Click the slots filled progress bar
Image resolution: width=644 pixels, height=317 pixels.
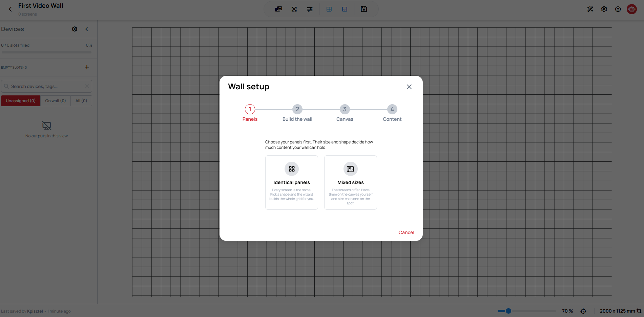click(x=47, y=52)
